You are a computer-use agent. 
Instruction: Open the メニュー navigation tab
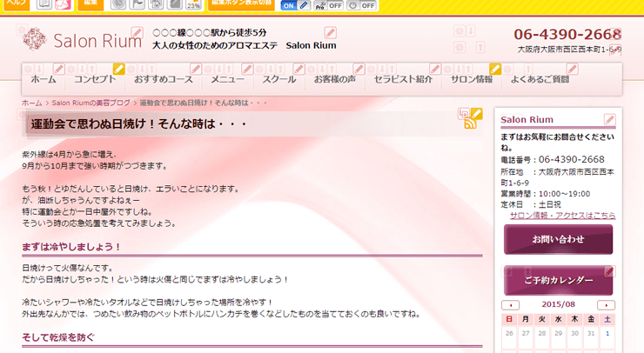tap(227, 79)
